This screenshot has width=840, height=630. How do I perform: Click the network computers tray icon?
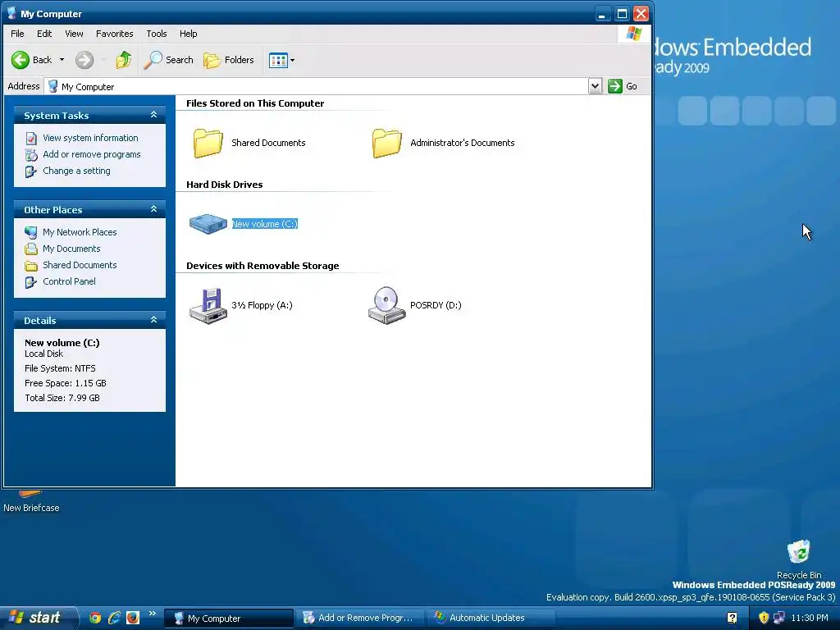[x=779, y=618]
